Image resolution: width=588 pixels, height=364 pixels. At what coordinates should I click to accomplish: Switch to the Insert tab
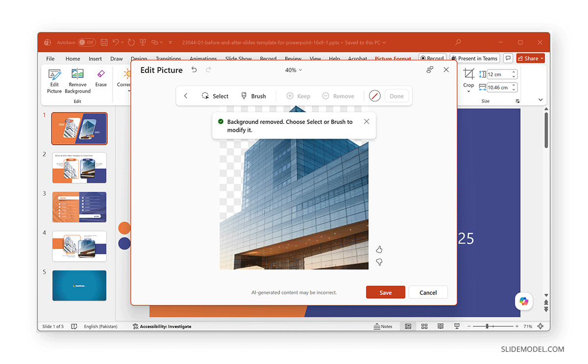(95, 58)
